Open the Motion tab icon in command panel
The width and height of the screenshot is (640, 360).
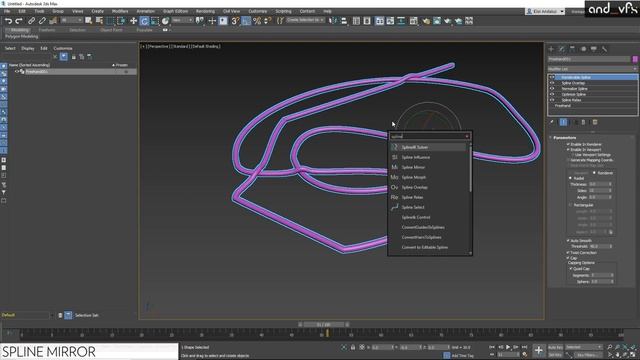583,49
